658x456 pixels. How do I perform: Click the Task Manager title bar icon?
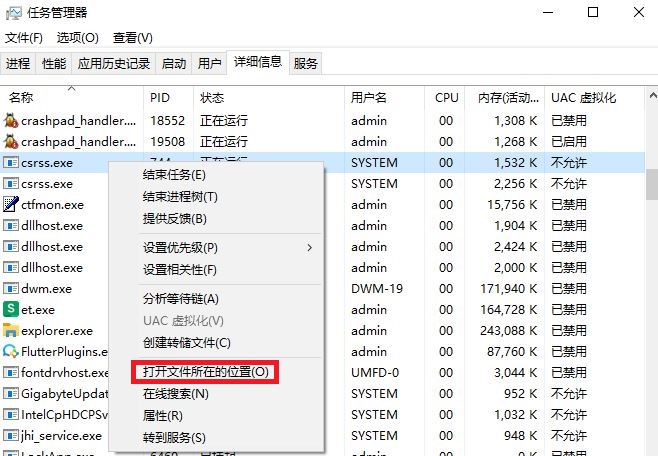[x=13, y=13]
